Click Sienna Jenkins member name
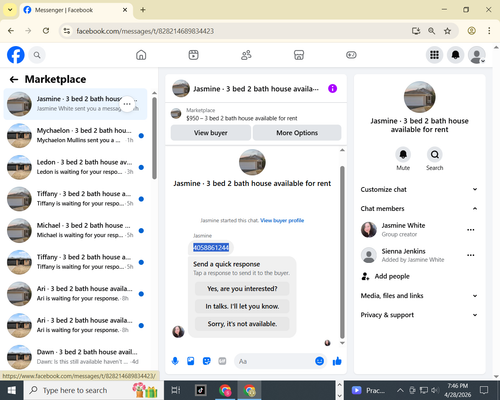This screenshot has height=400, width=500. [403, 251]
